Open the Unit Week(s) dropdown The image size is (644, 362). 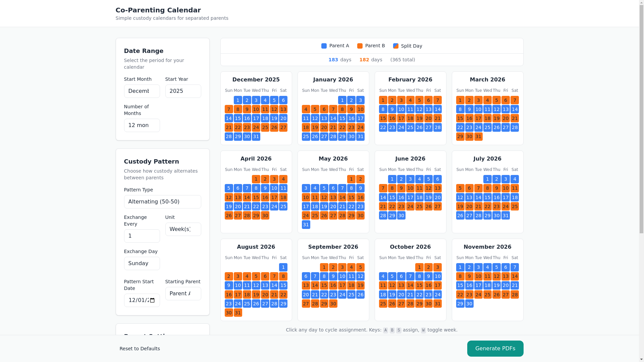coord(183,229)
